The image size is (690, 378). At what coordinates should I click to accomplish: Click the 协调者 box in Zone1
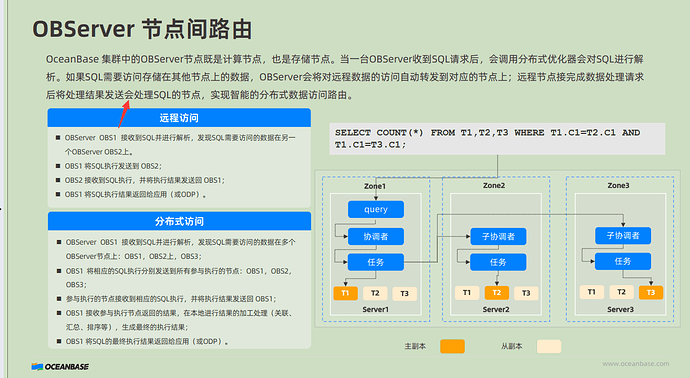click(376, 236)
